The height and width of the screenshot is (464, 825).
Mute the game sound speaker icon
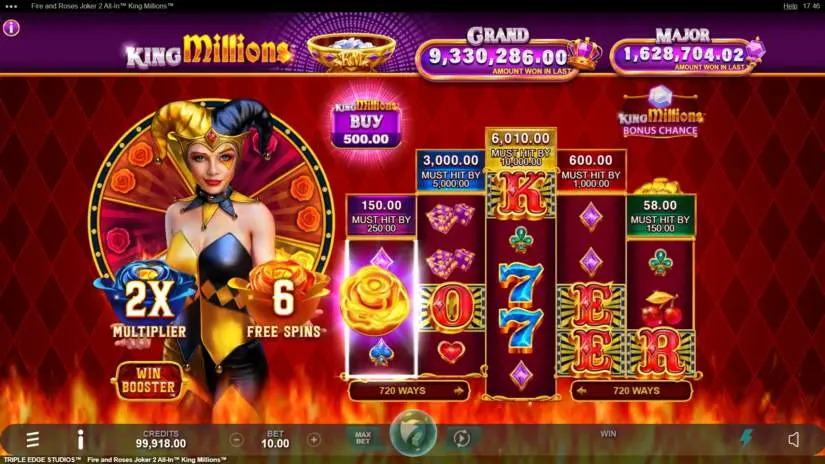pyautogui.click(x=794, y=439)
